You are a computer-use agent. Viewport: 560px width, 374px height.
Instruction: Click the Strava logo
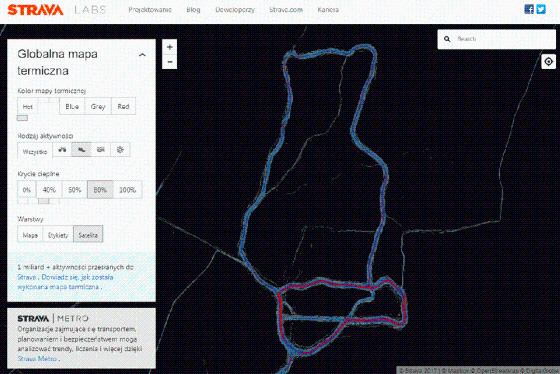pyautogui.click(x=35, y=10)
